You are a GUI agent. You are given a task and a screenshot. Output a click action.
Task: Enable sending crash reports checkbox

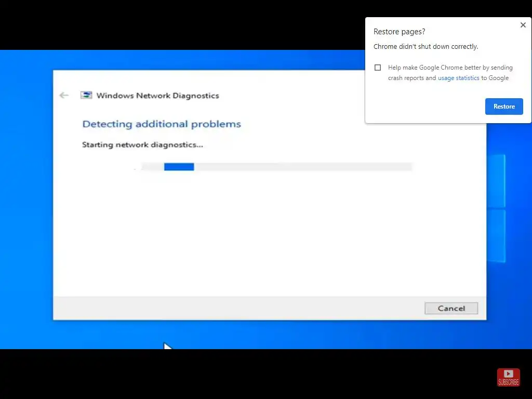click(x=378, y=68)
